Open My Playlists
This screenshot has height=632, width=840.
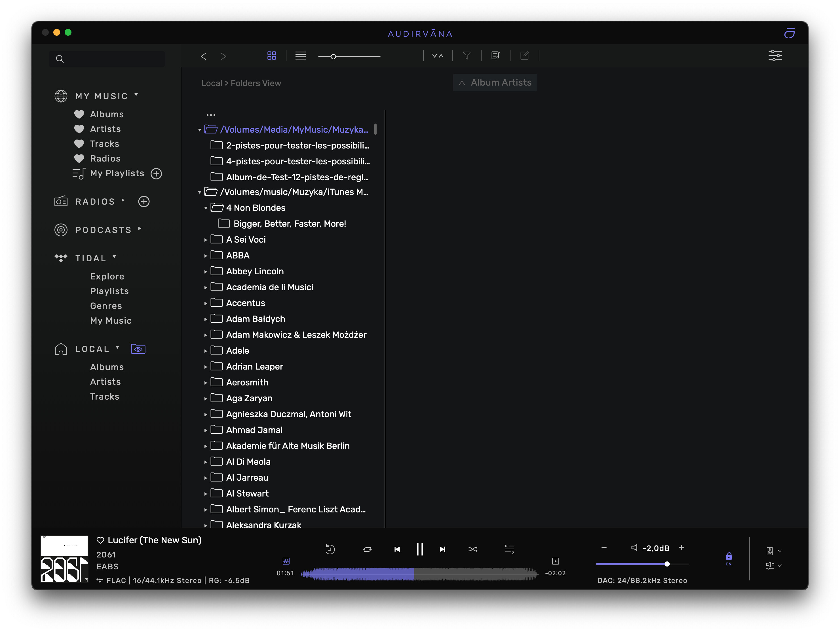117,173
